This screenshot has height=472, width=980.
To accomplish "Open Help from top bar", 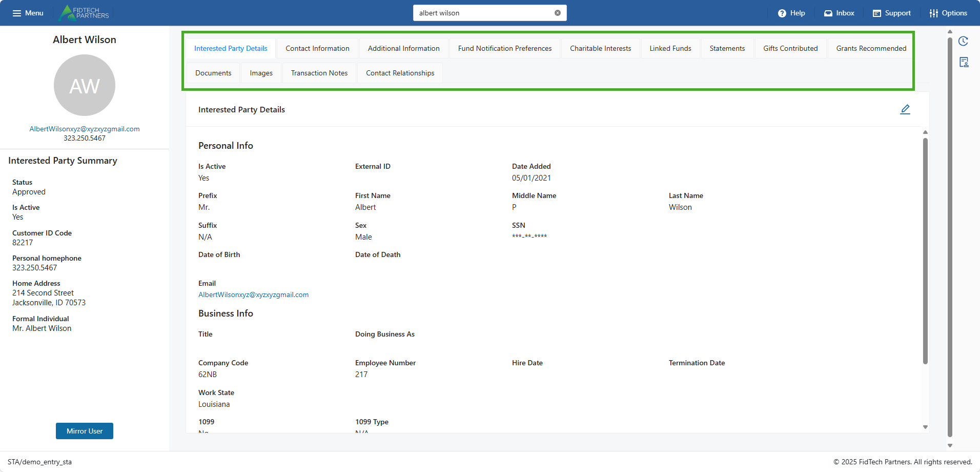I will coord(791,13).
